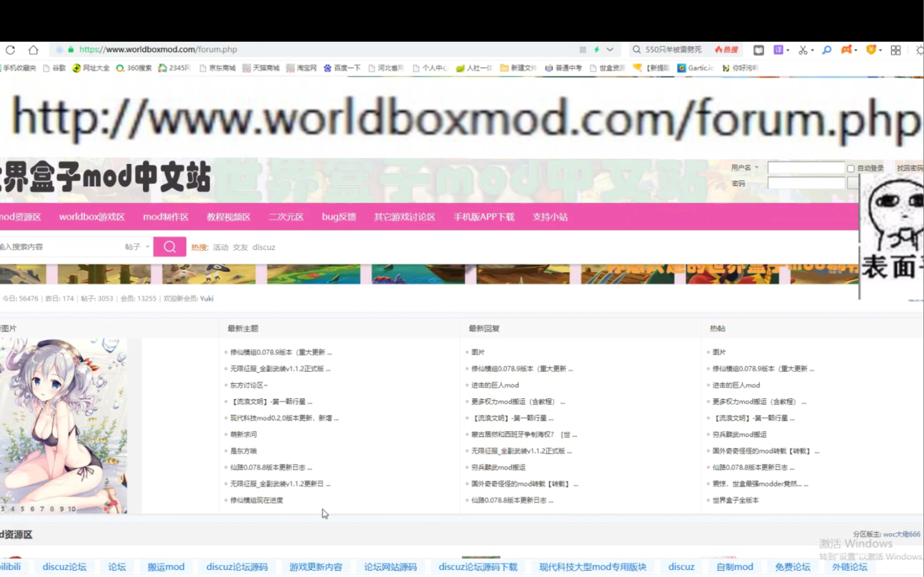Open the 百度一下 bookmark
Screen dimensions: 924x577
tap(342, 68)
